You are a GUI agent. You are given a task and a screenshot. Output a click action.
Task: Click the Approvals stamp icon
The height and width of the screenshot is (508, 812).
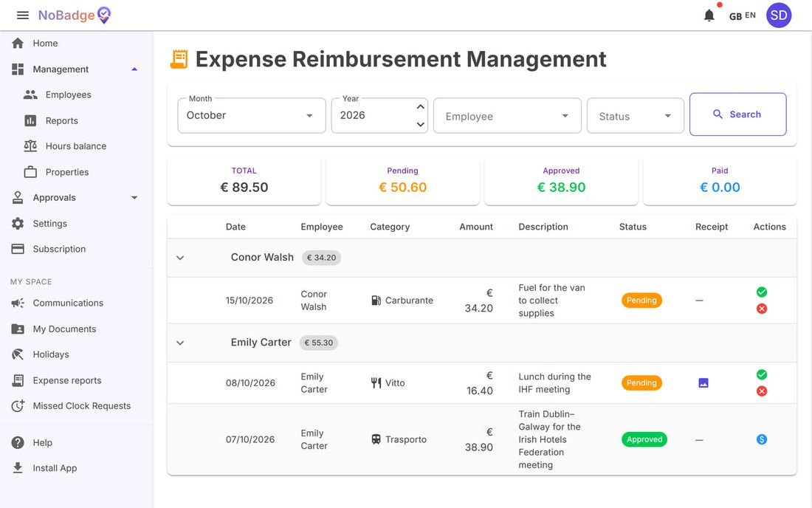click(18, 197)
